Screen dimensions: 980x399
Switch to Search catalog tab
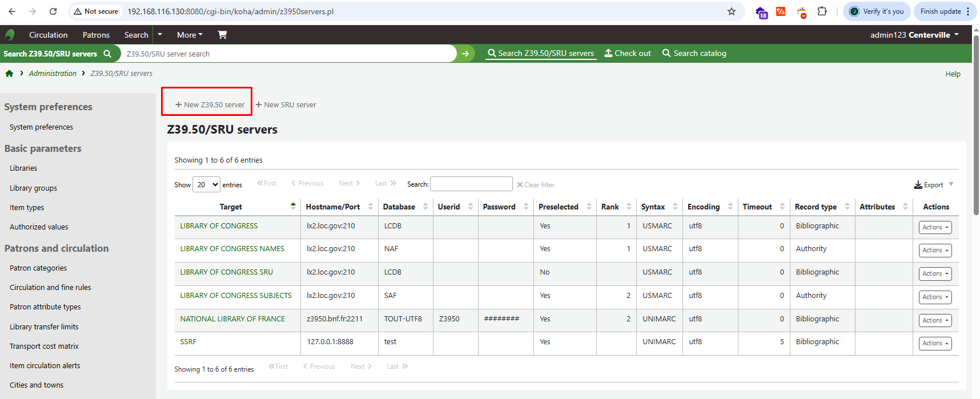694,53
